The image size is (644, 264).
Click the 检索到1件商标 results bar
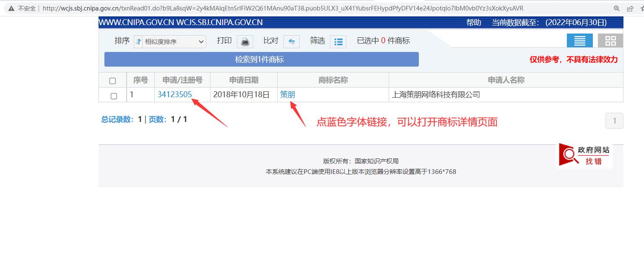point(261,60)
